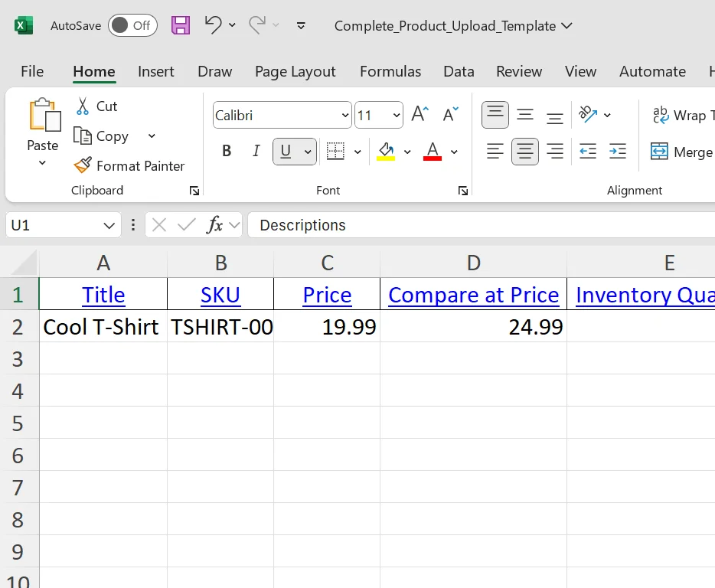Viewport: 715px width, 588px height.
Task: Toggle AutoSave off switch
Action: [x=132, y=25]
